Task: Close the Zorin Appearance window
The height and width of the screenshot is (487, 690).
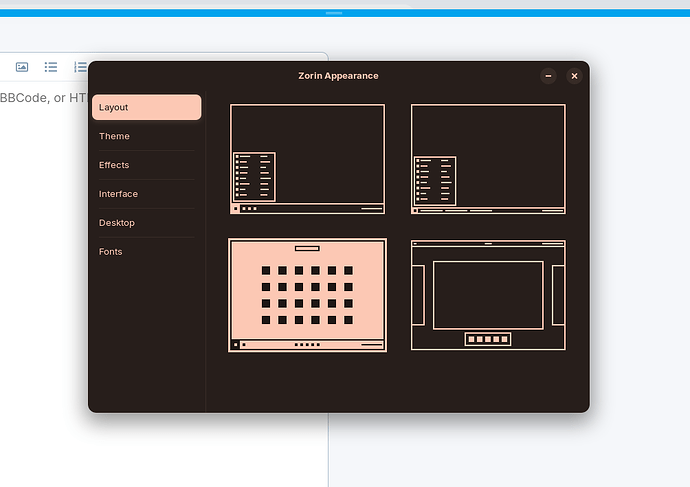Action: [574, 76]
